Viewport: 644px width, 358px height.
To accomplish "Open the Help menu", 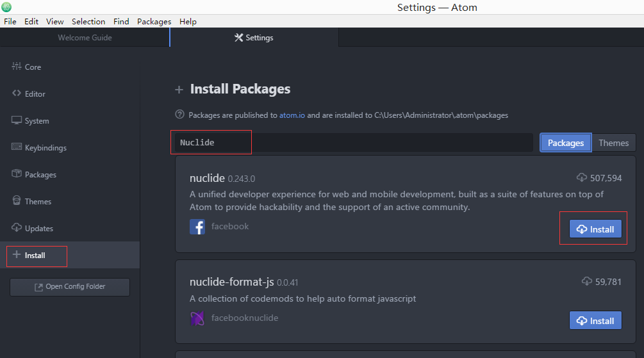I will [188, 21].
